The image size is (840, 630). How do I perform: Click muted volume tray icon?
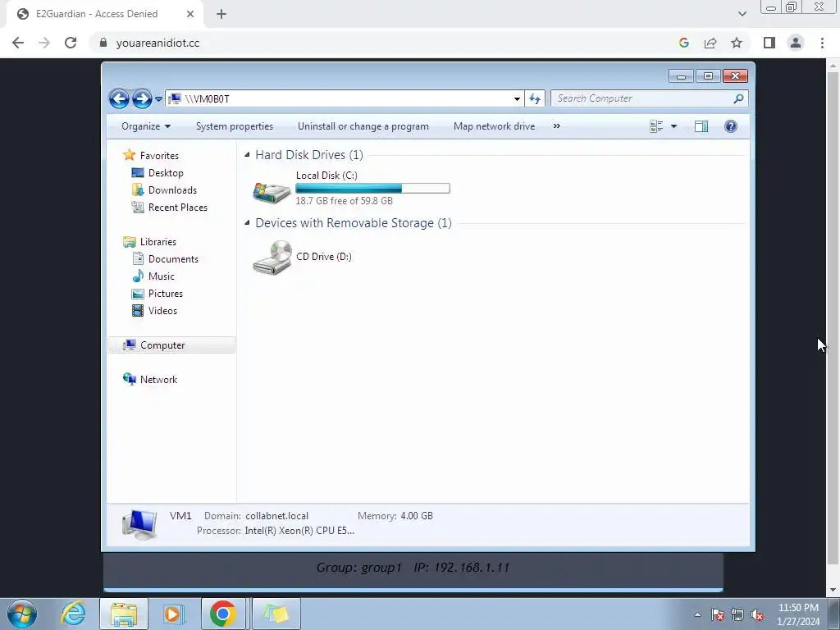757,614
